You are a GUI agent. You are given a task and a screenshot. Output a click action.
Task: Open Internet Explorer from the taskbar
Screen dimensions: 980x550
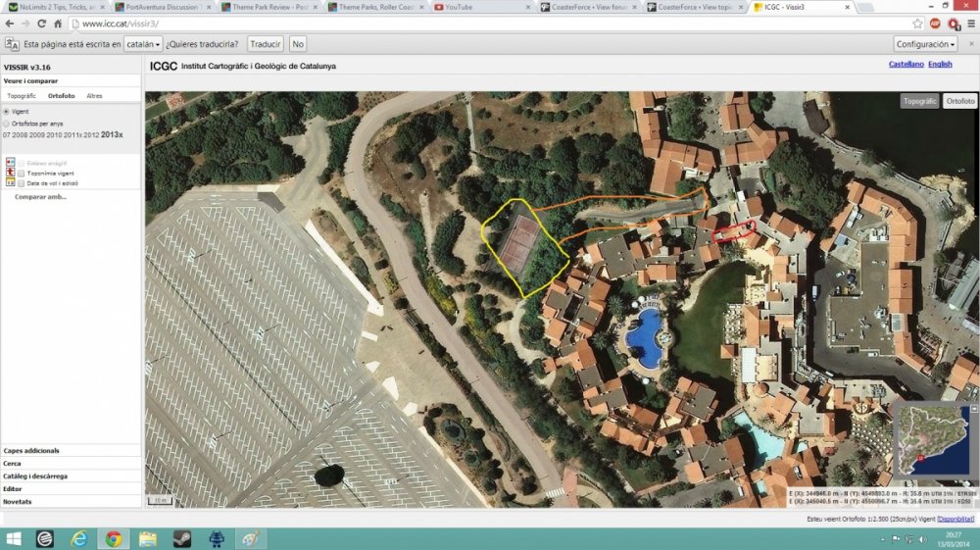(79, 538)
